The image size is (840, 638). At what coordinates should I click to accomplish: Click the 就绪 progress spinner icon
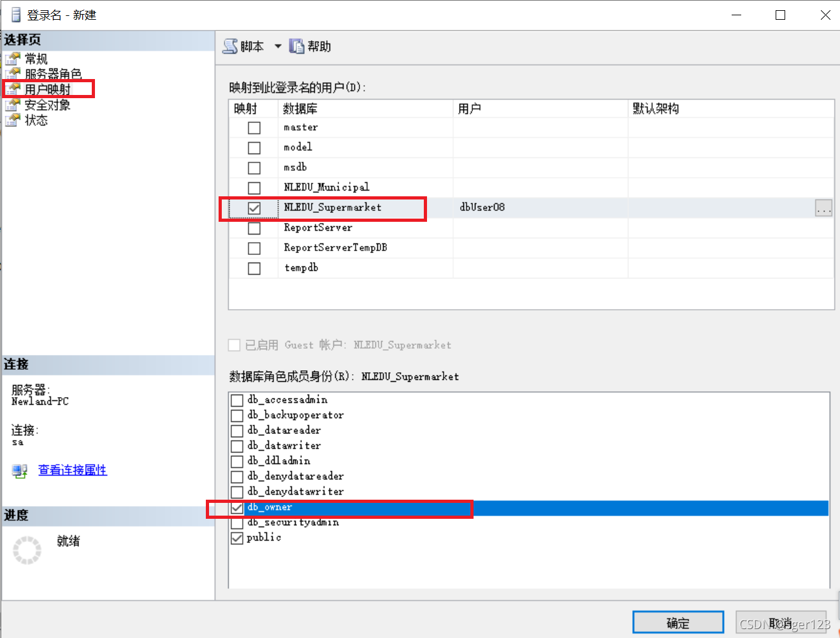tap(27, 550)
